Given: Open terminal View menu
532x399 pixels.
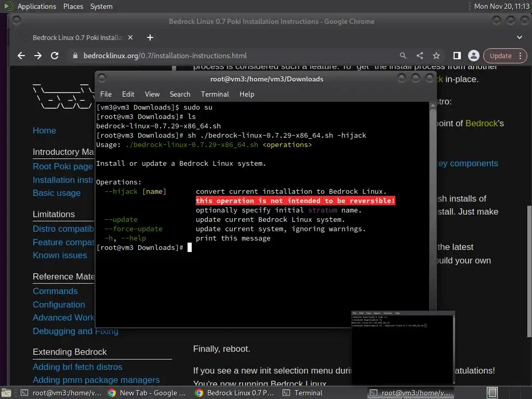Looking at the screenshot, I should [152, 95].
